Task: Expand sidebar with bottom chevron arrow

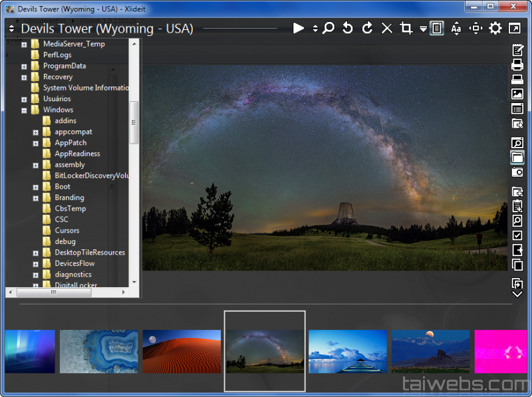Action: 517,294
